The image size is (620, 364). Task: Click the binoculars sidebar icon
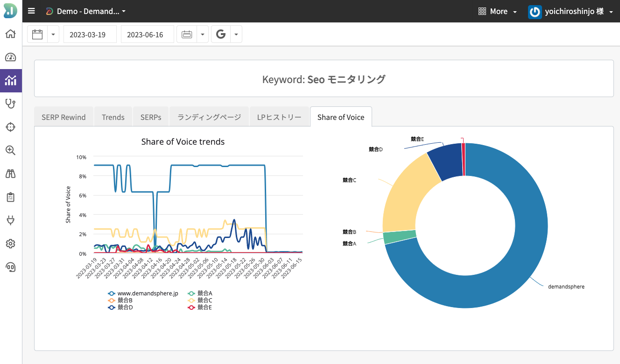[x=10, y=174]
